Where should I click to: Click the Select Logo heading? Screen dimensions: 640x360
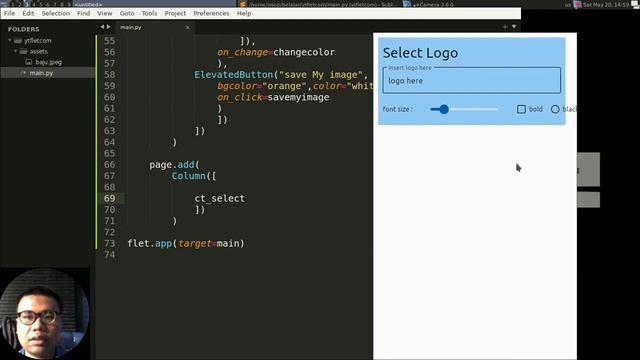click(x=420, y=53)
